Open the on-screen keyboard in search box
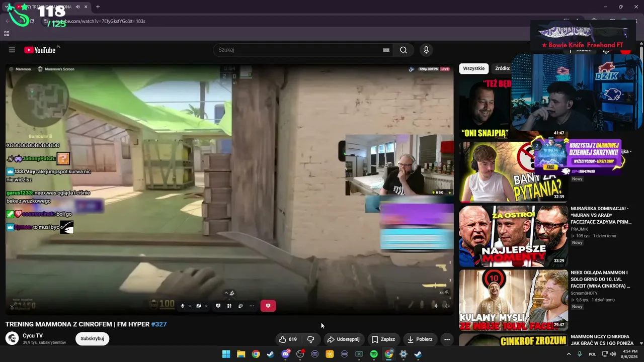Image resolution: width=644 pixels, height=362 pixels. coord(386,50)
